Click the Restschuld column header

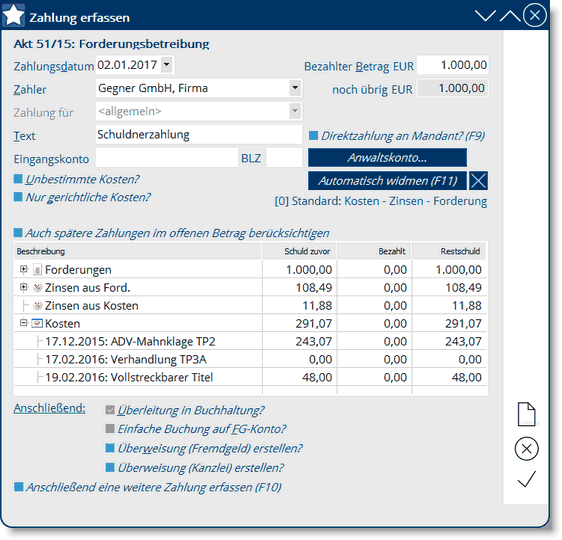click(449, 251)
